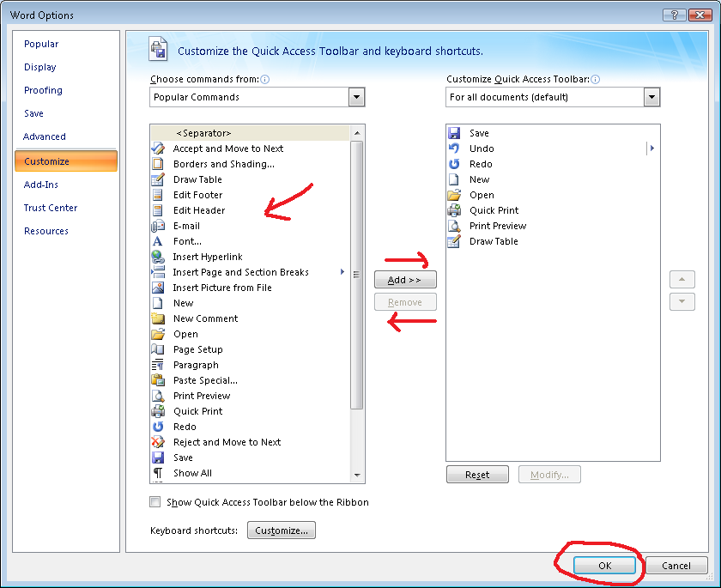Image resolution: width=721 pixels, height=588 pixels.
Task: Select the Draw Table icon in the left commands list
Action: tap(158, 179)
